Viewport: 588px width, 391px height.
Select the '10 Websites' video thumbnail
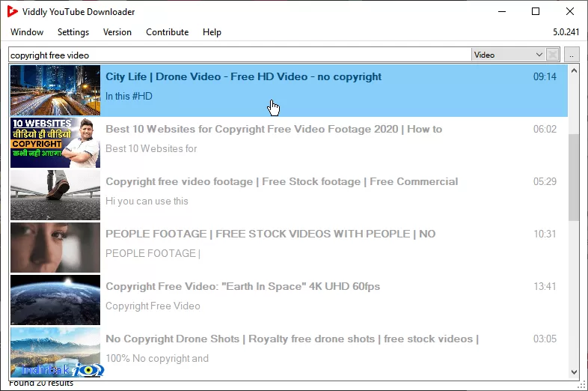55,143
